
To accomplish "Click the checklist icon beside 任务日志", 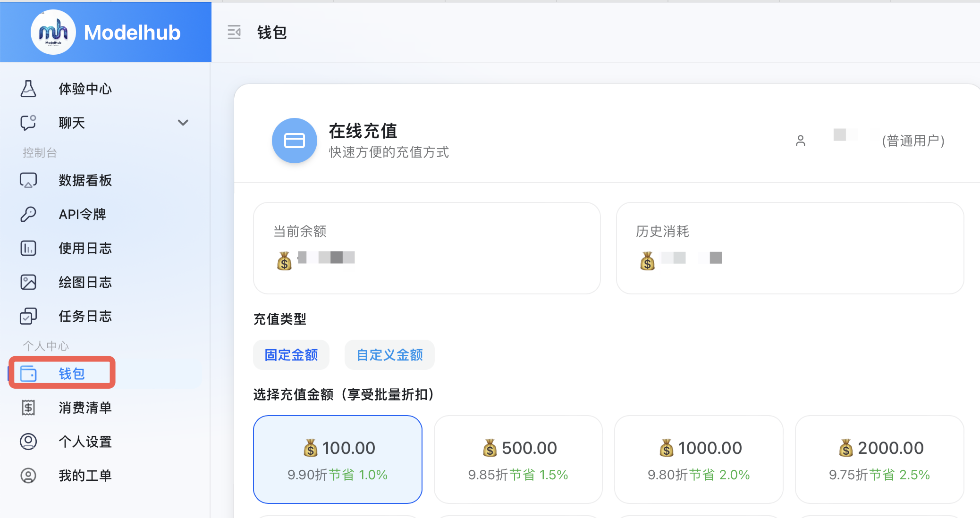I will (x=28, y=316).
